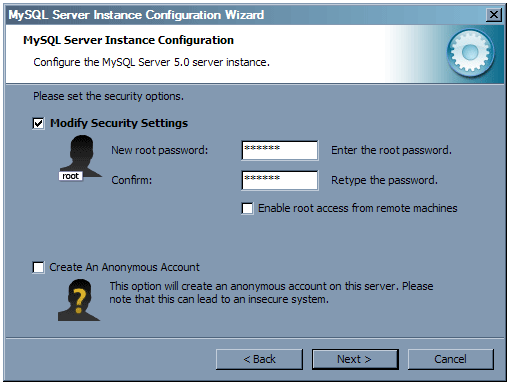Click the root user silhouette icon
The height and width of the screenshot is (388, 510).
click(x=81, y=156)
